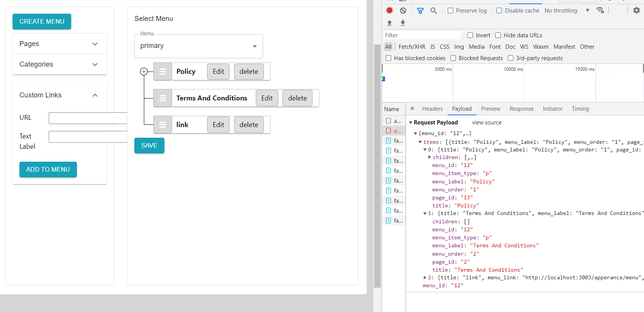Viewport: 644px width, 312px height.
Task: Clear the network log
Action: [x=403, y=10]
